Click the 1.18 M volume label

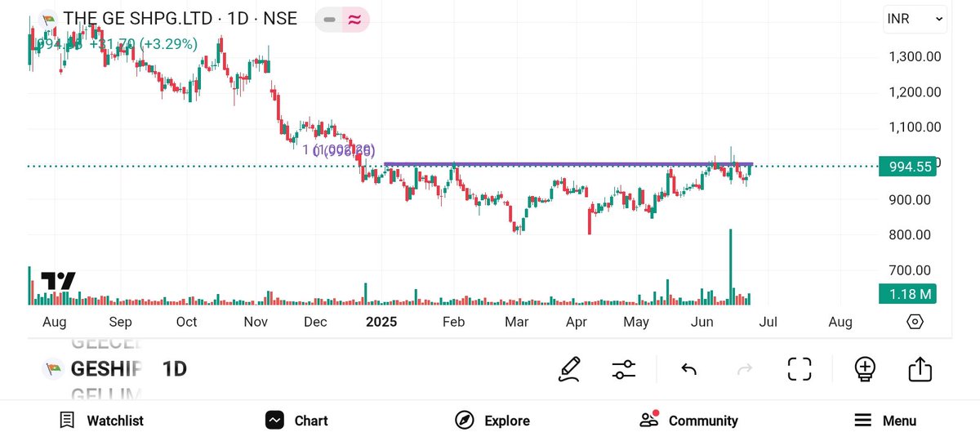tap(906, 294)
